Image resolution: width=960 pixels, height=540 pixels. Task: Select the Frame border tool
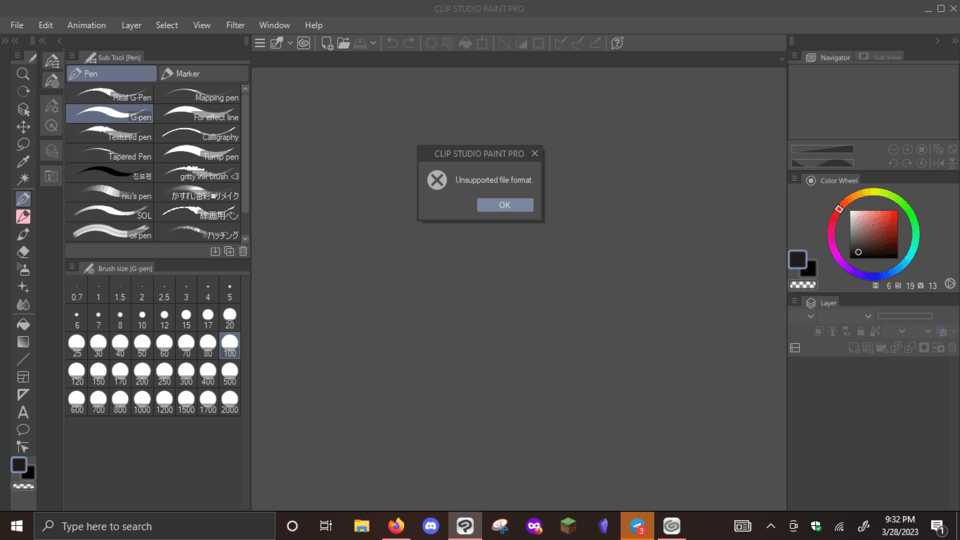[x=23, y=377]
